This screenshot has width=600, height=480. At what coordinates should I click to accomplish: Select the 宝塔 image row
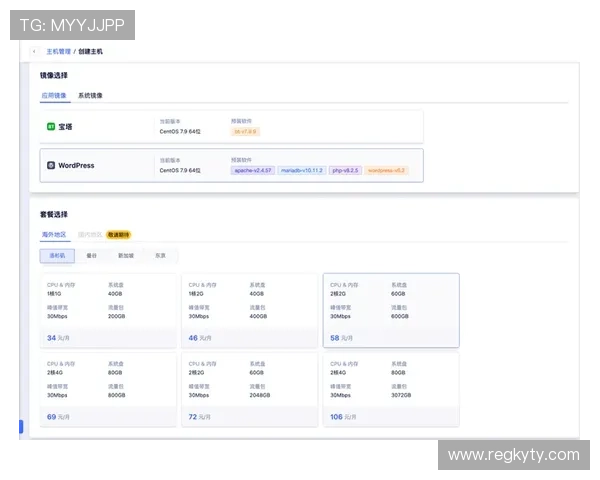pos(232,127)
